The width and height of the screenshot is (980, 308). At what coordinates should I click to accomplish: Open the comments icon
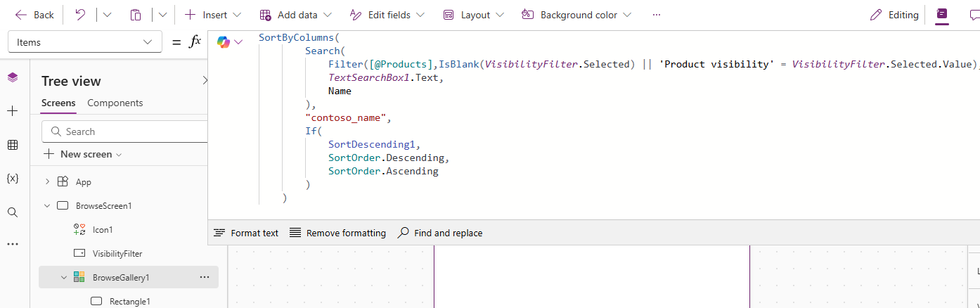click(974, 15)
